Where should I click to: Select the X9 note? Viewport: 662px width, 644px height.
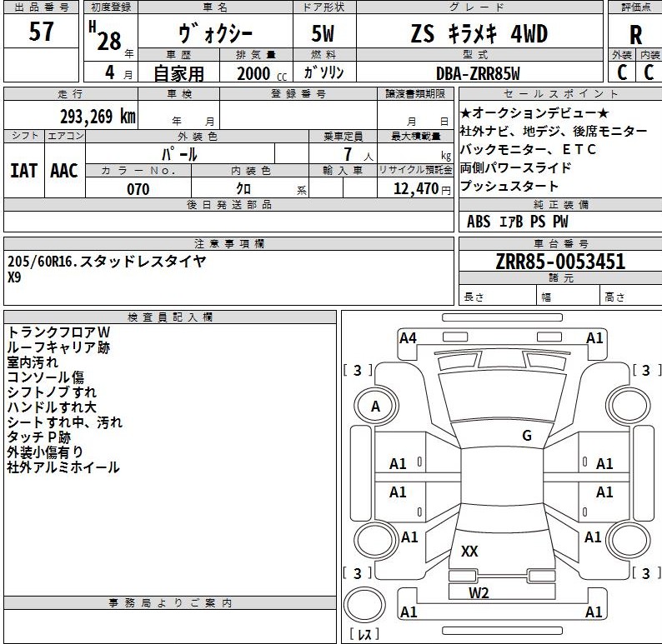point(14,277)
